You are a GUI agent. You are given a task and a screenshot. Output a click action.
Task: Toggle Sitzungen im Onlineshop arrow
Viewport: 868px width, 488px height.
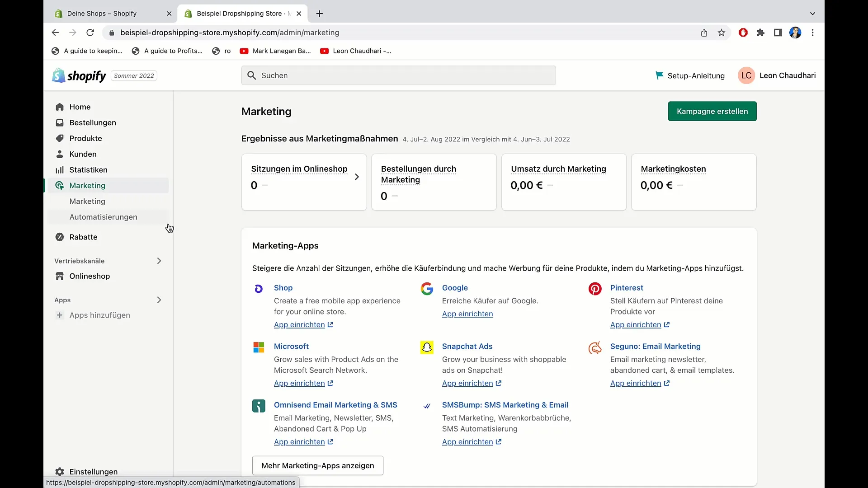pyautogui.click(x=357, y=176)
